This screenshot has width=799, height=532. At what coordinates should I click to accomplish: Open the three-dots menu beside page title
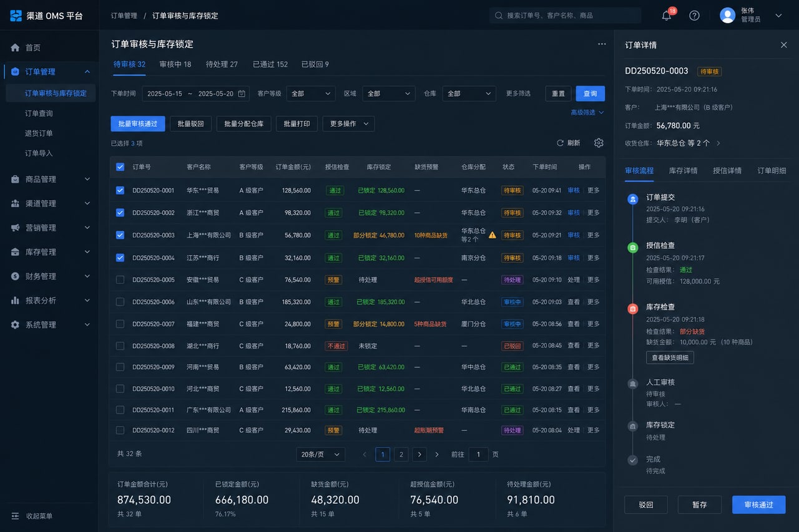[x=602, y=44]
